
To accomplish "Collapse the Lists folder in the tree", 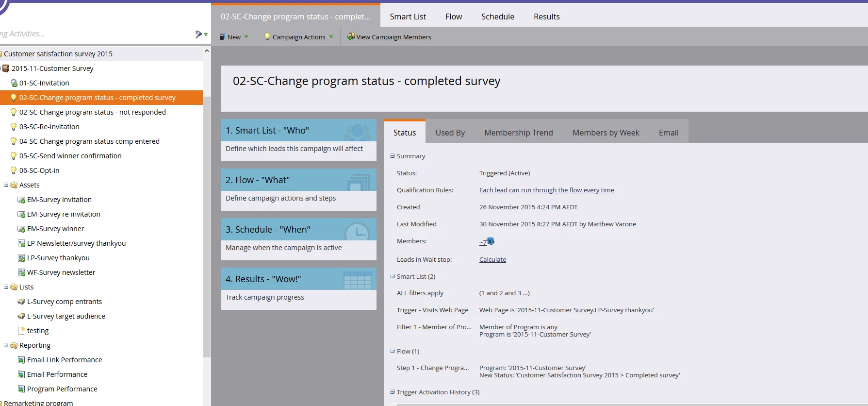I will (6, 287).
